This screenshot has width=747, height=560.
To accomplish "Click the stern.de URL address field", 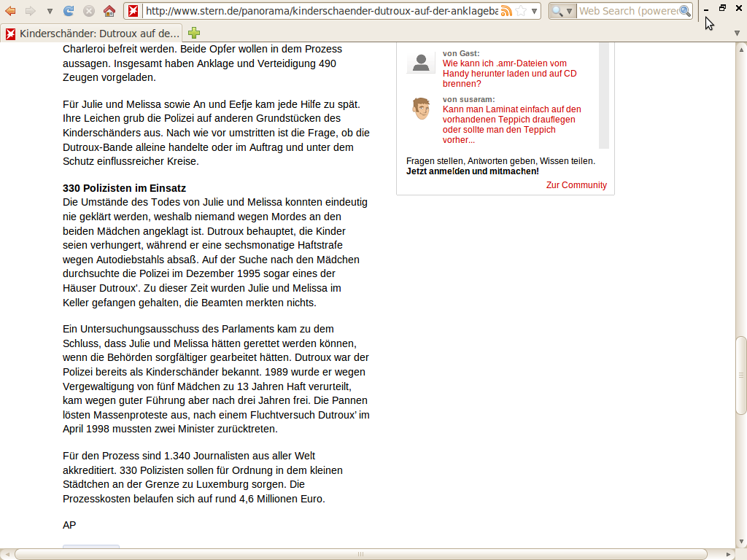I will pyautogui.click(x=322, y=11).
